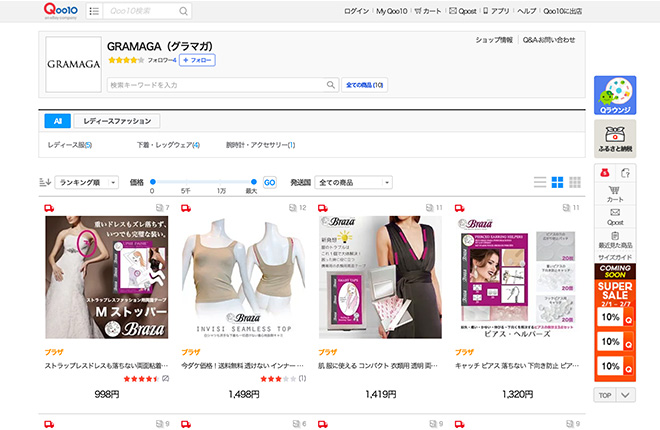Click the TOP button in sidebar
This screenshot has height=430, width=660.
605,395
